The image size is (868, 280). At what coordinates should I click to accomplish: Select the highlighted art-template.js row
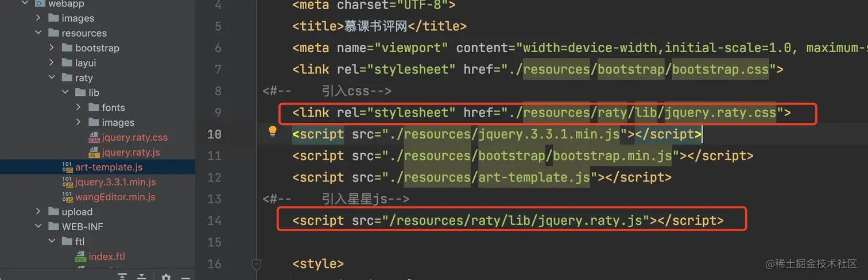coord(98,168)
